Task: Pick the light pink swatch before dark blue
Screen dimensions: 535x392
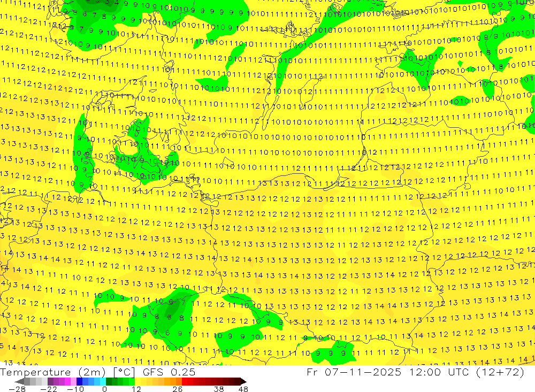Action: (73, 381)
